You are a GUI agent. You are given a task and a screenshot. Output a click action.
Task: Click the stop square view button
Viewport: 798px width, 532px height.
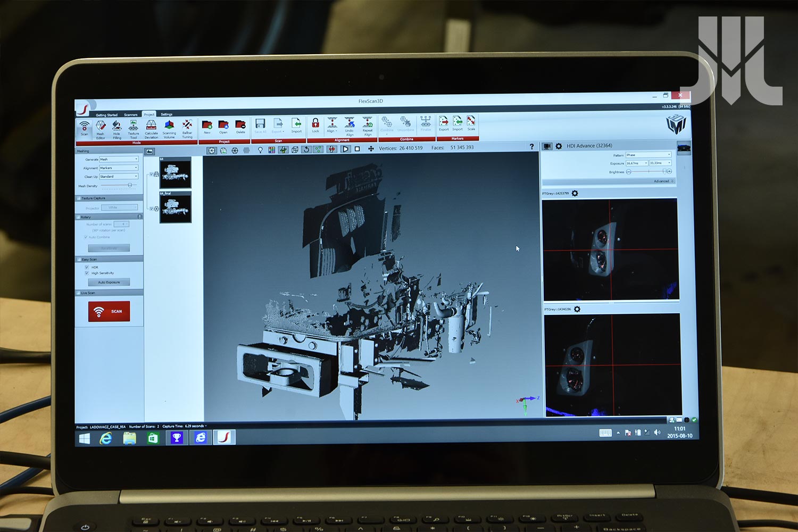point(358,149)
